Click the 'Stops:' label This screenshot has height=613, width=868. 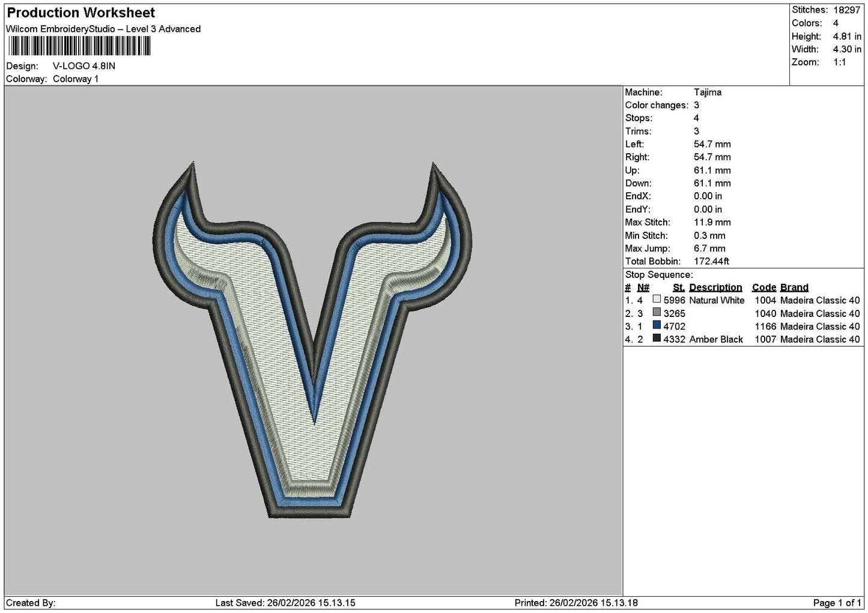(638, 118)
